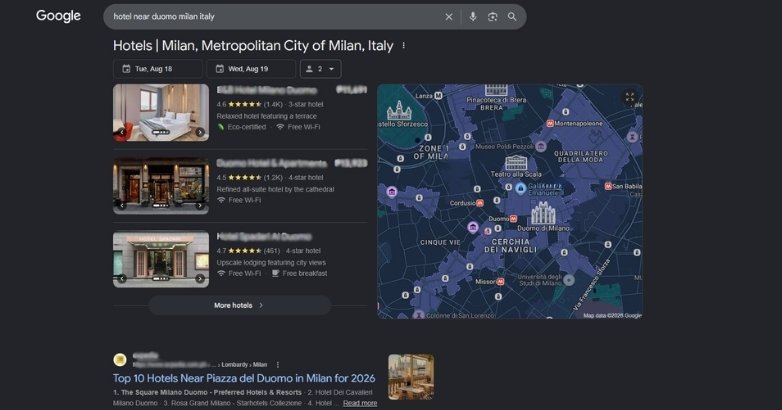
Task: Click Lanza metro station marker
Action: coord(438,95)
